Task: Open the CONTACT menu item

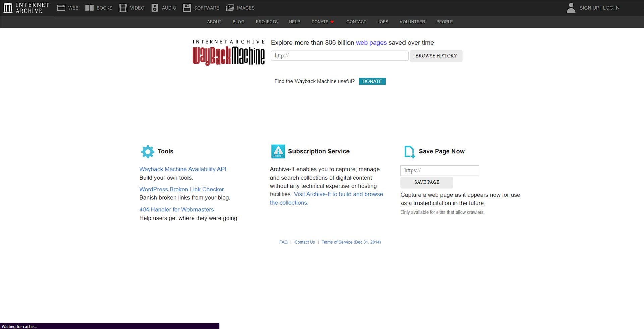Action: click(x=356, y=22)
